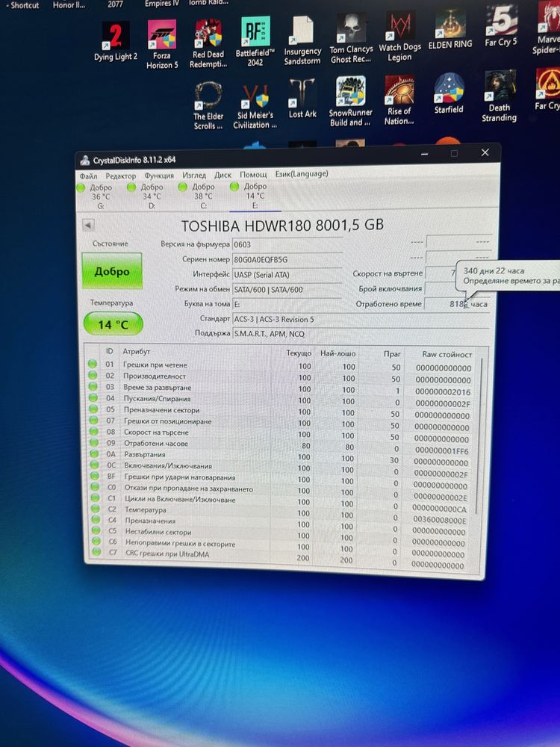The image size is (560, 747).
Task: Launch ELDEN RING desktop icon
Action: tap(450, 30)
